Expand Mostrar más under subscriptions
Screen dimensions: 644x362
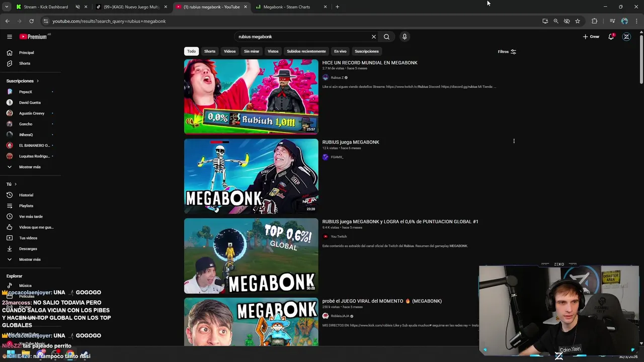click(x=30, y=167)
